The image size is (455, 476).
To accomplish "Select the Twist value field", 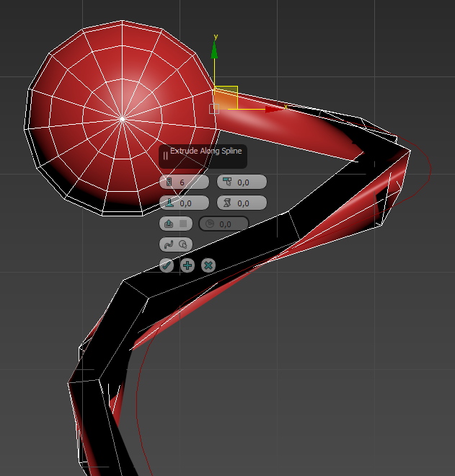I will point(242,203).
